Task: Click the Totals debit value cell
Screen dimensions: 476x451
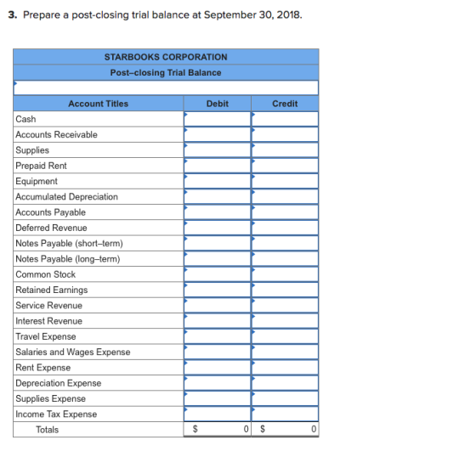Action: click(217, 429)
